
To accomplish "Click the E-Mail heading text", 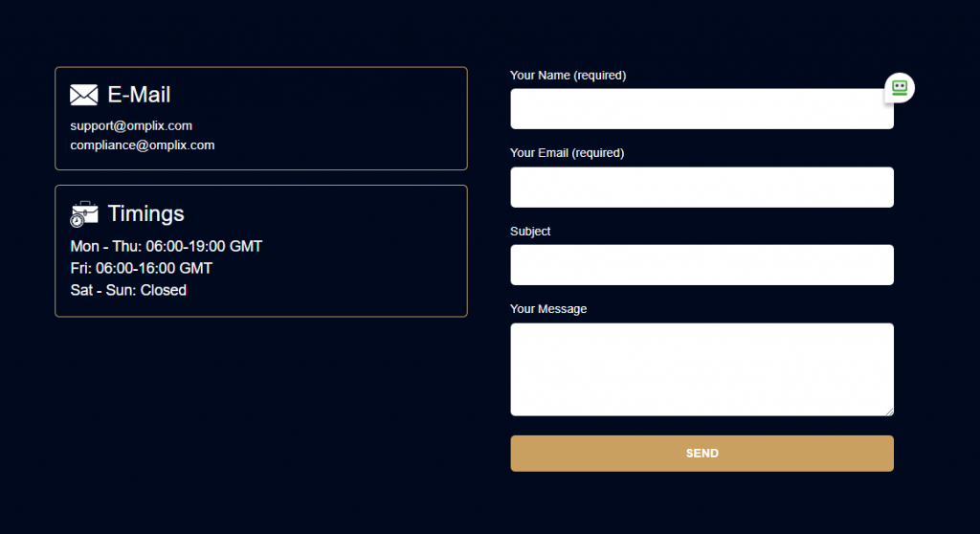I will tap(139, 95).
